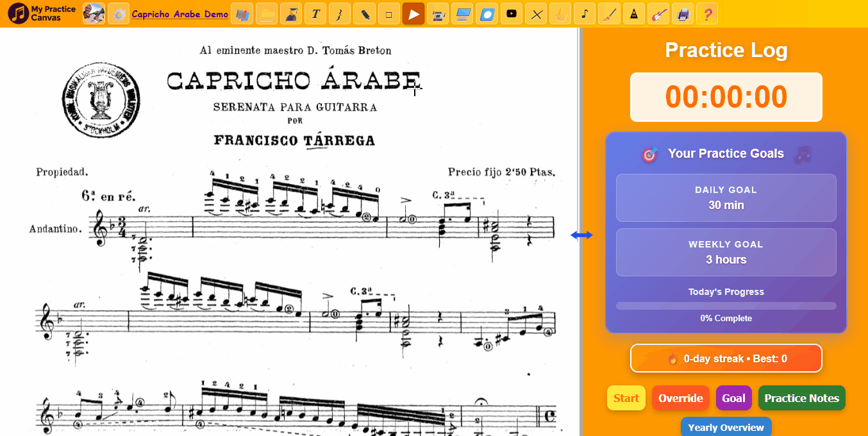Screen dimensions: 868x436
Task: Open the question mark help icon
Action: [707, 13]
